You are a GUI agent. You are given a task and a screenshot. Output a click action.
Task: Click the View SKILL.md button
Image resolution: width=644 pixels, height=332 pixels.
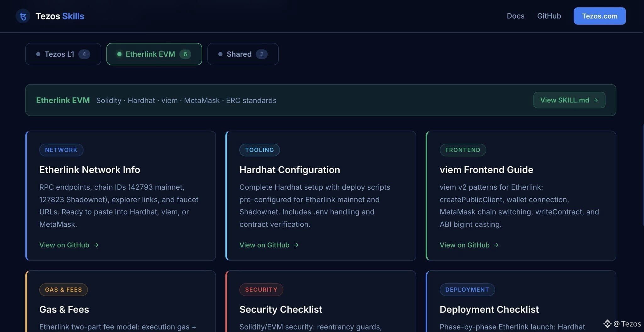pyautogui.click(x=569, y=100)
